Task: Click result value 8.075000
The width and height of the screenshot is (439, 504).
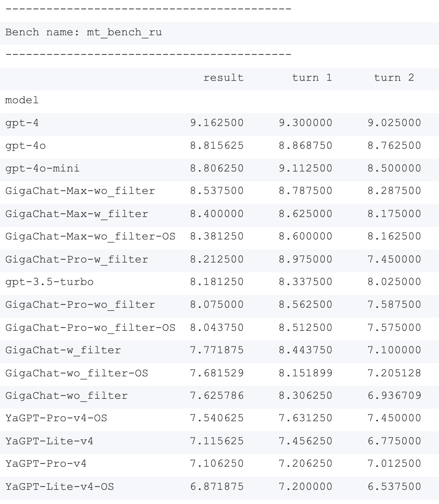Action: point(217,305)
